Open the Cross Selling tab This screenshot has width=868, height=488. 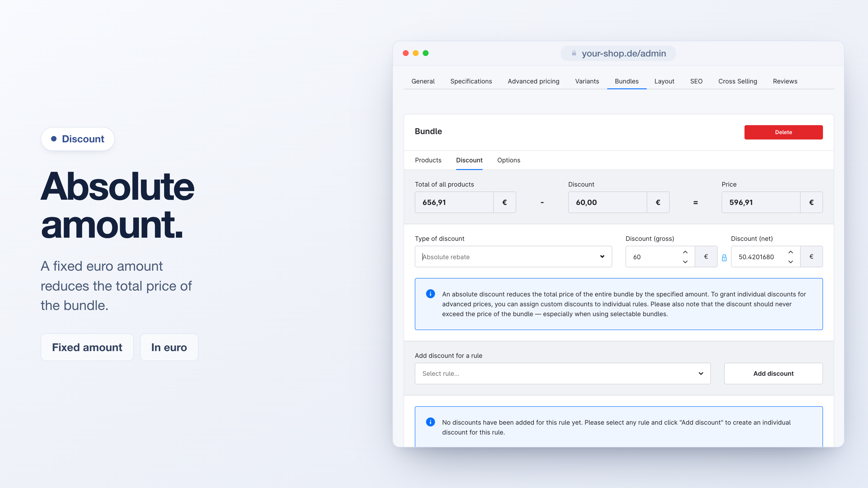point(738,81)
